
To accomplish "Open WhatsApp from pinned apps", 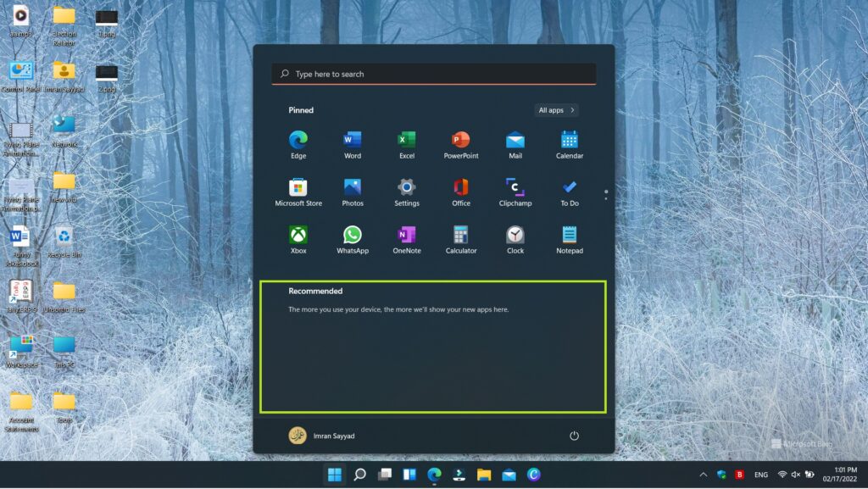I will [352, 240].
